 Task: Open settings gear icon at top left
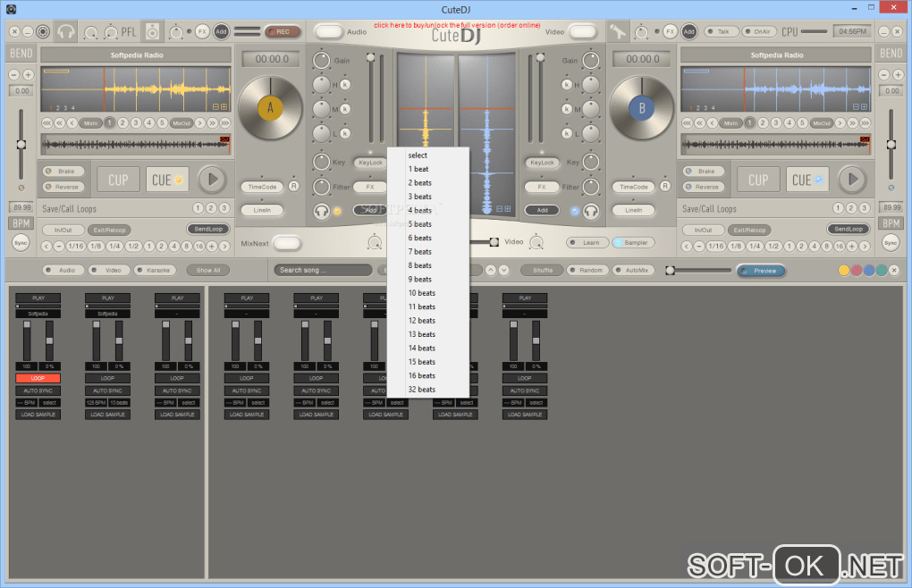coord(43,32)
